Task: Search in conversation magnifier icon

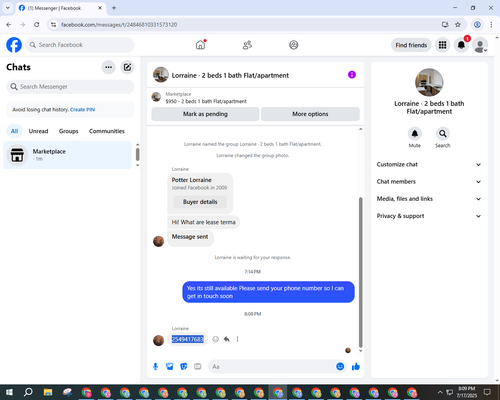Action: 443,134
